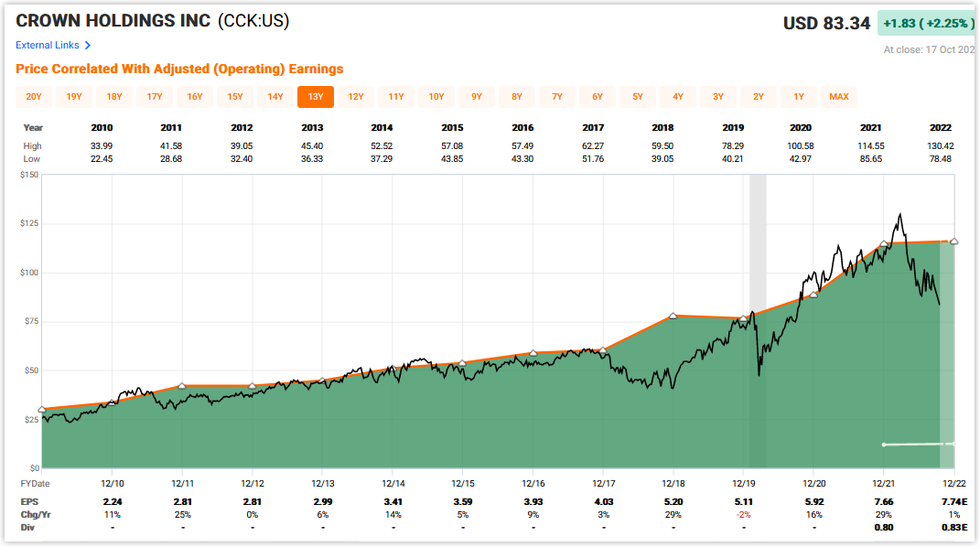This screenshot has height=547, width=980.
Task: Click the earnings marker at 12/16
Action: click(x=533, y=353)
